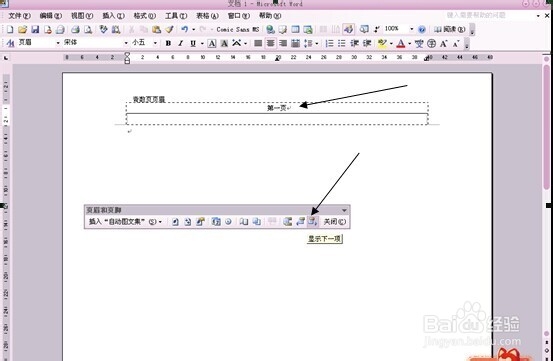Undo the last action

184,30
